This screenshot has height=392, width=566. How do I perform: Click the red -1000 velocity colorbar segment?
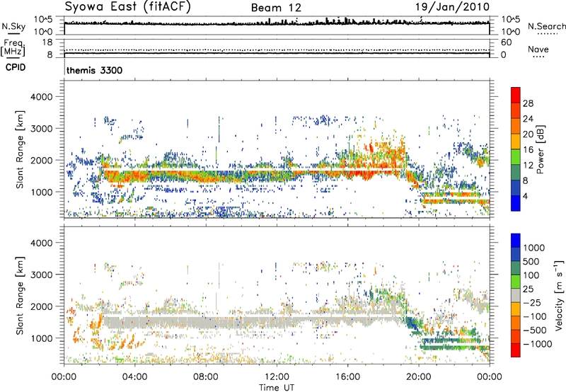[516, 350]
